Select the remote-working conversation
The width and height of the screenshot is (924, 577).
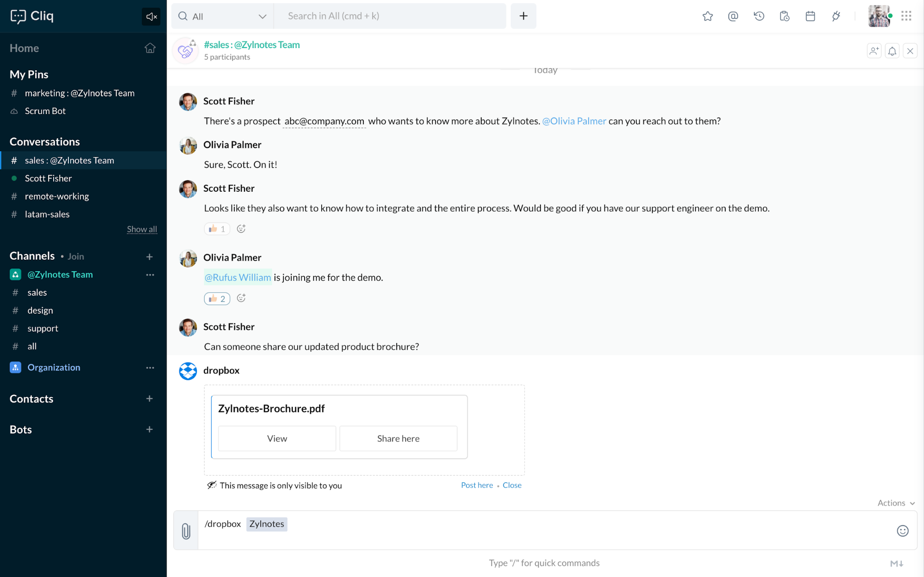pyautogui.click(x=57, y=196)
